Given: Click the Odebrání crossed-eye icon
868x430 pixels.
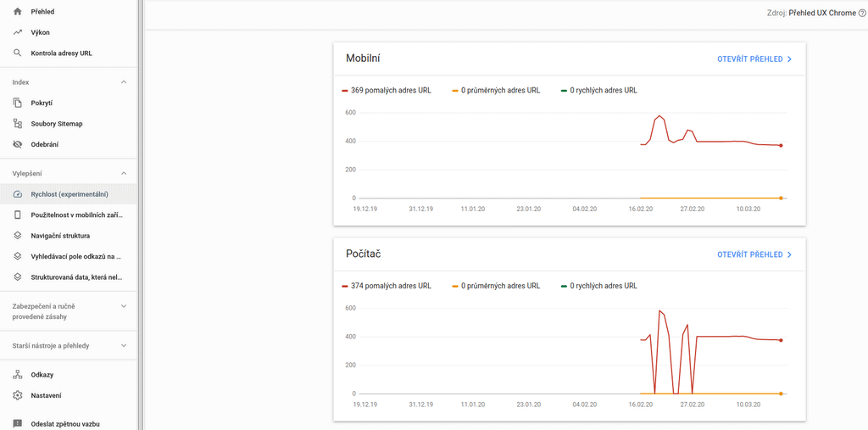Looking at the screenshot, I should point(17,145).
